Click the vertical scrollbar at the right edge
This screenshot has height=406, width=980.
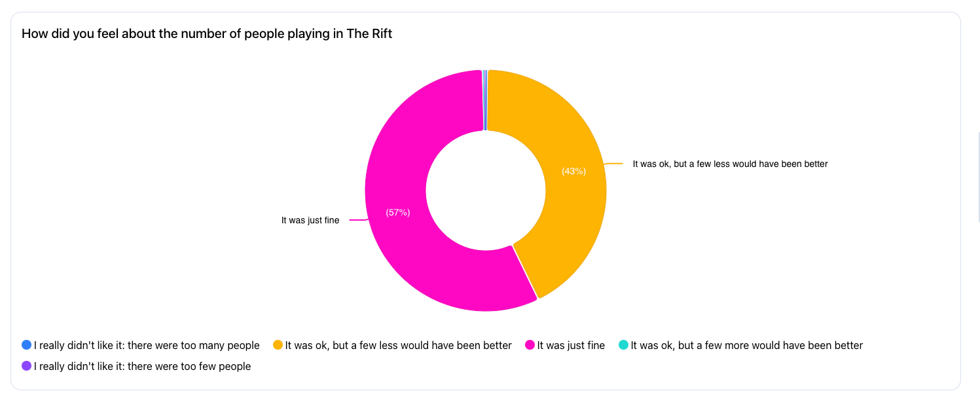[x=978, y=177]
